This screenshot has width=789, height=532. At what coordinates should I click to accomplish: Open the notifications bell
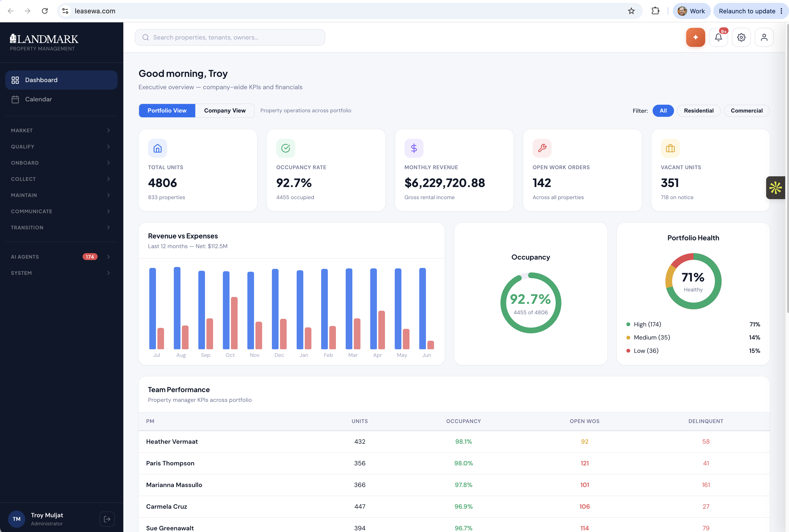tap(718, 37)
